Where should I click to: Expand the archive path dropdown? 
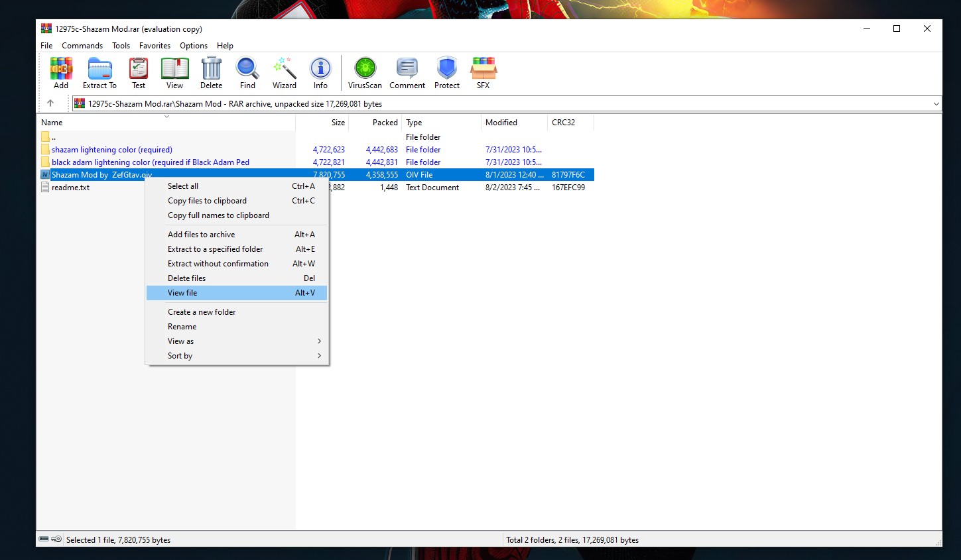[935, 103]
